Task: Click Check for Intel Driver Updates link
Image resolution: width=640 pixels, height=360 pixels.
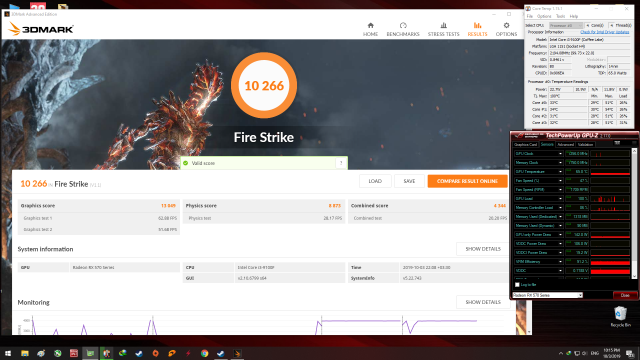Action: tap(604, 32)
